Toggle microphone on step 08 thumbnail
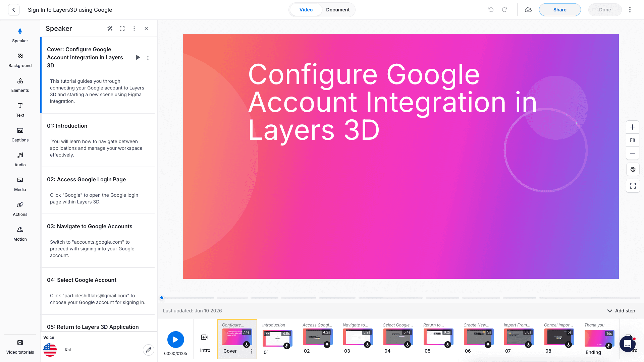644x362 pixels. tap(569, 345)
